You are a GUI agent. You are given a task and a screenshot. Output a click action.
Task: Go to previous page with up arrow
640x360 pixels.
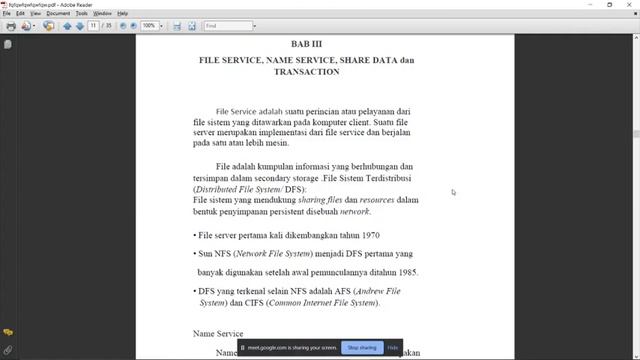(x=67, y=26)
